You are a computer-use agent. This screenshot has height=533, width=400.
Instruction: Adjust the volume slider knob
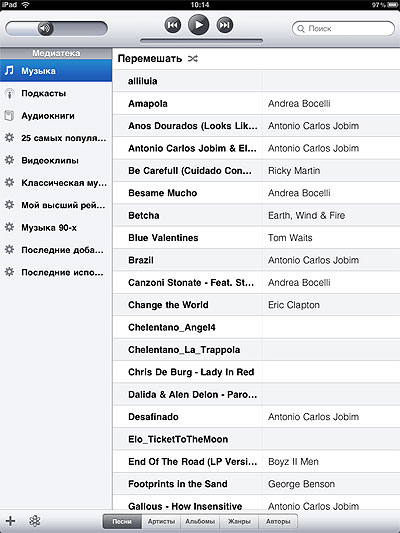point(45,29)
